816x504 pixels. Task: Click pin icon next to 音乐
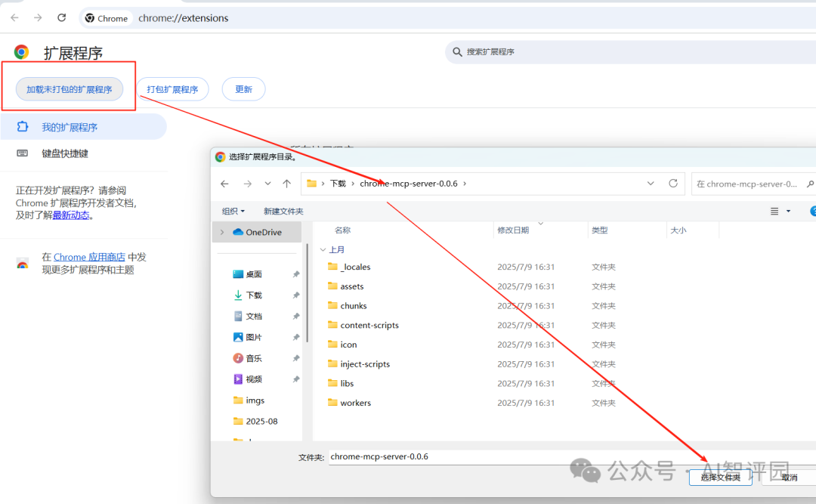[296, 358]
